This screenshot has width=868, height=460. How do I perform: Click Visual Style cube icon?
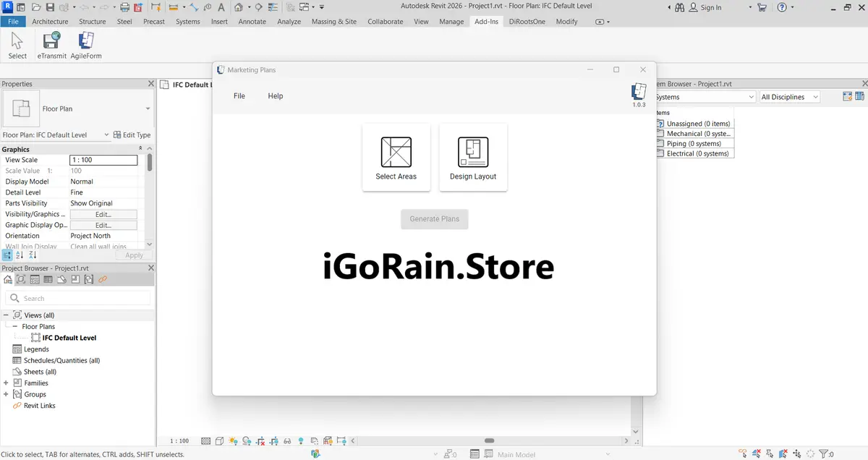click(219, 440)
